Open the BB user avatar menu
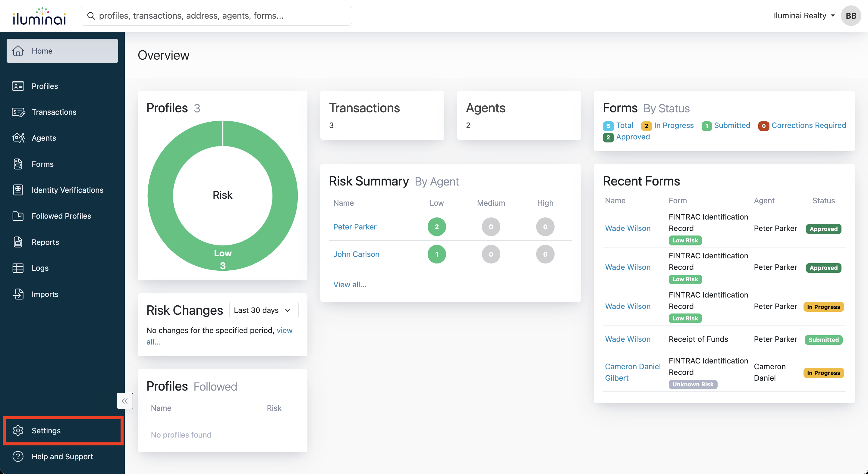 [851, 15]
